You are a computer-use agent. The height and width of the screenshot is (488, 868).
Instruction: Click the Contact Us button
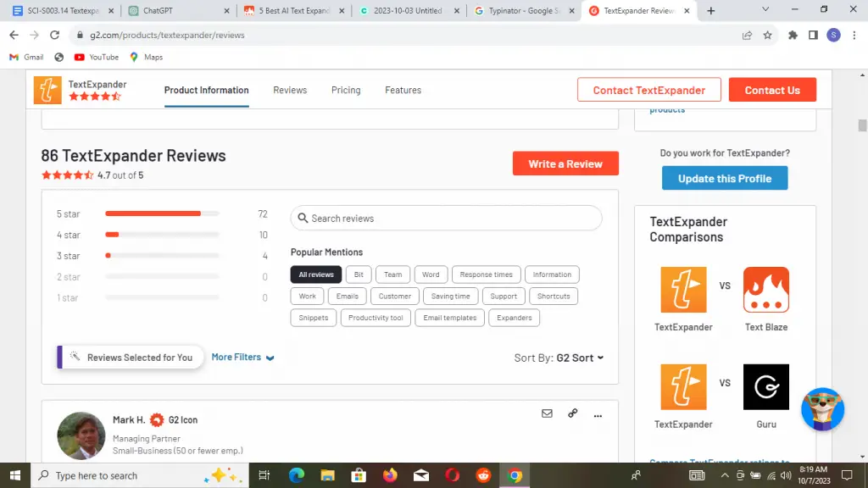point(772,90)
